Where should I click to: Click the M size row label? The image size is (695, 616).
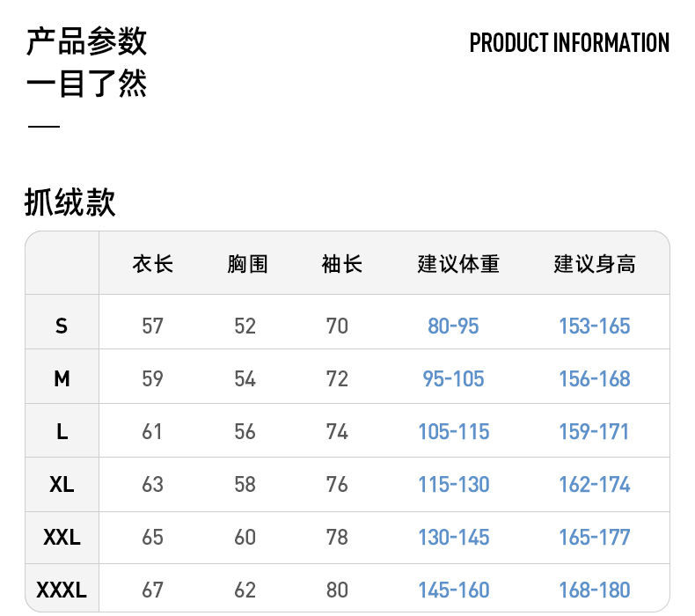point(62,379)
